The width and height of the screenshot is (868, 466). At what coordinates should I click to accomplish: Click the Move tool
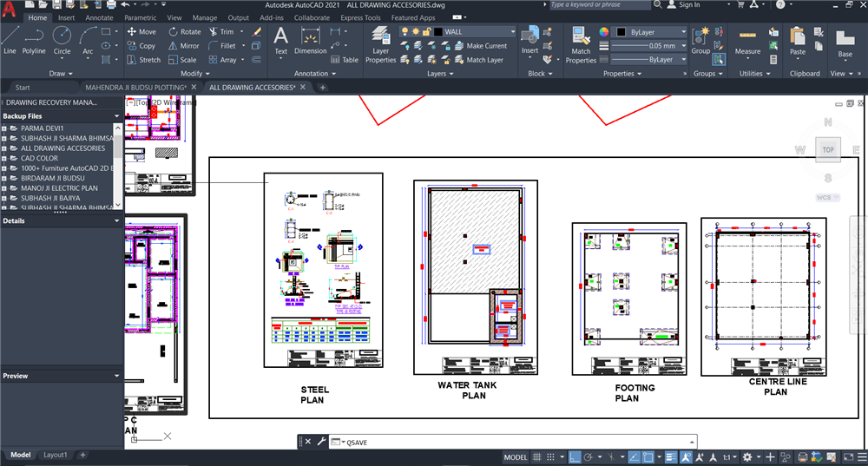tap(141, 32)
